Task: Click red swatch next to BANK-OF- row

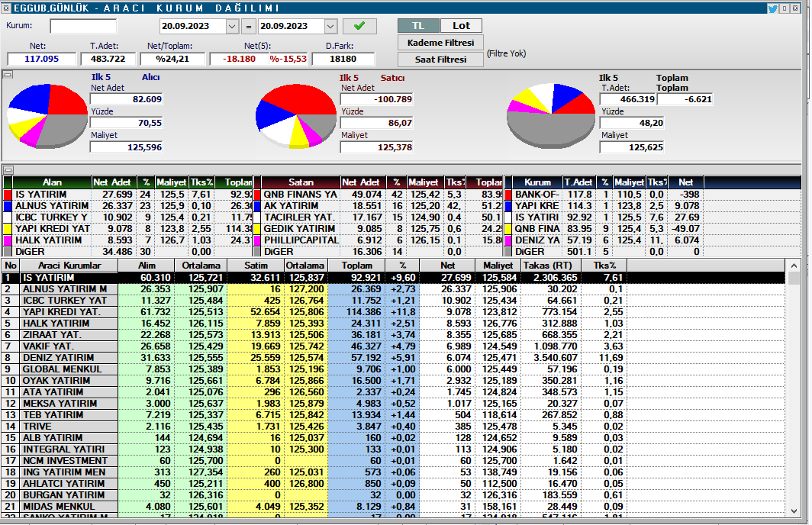Action: coord(508,195)
